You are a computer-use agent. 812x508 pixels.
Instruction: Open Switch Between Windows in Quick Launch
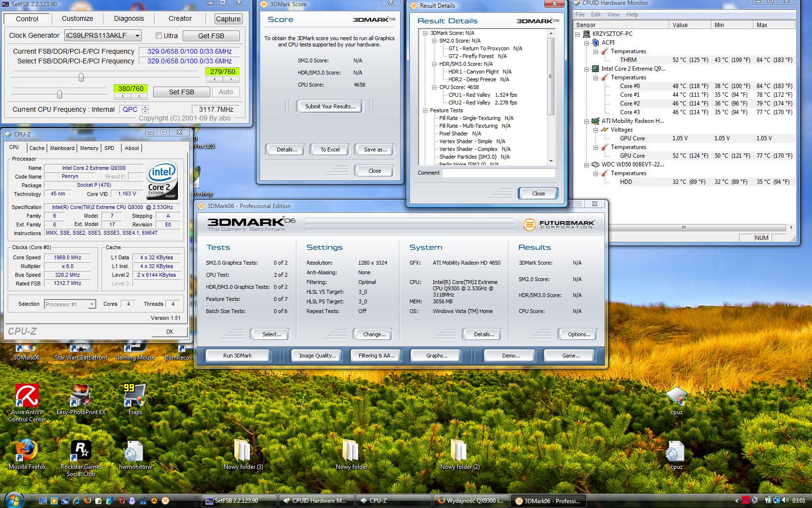[65, 501]
